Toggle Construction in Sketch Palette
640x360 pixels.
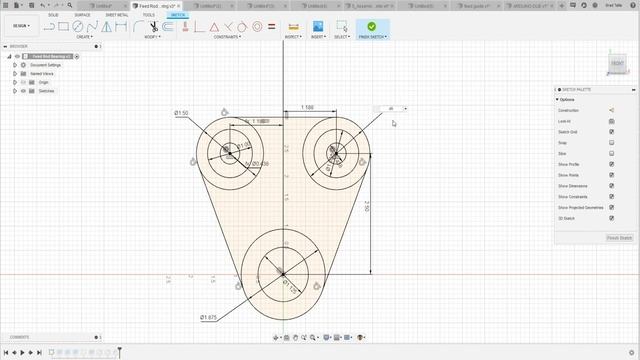coord(611,110)
